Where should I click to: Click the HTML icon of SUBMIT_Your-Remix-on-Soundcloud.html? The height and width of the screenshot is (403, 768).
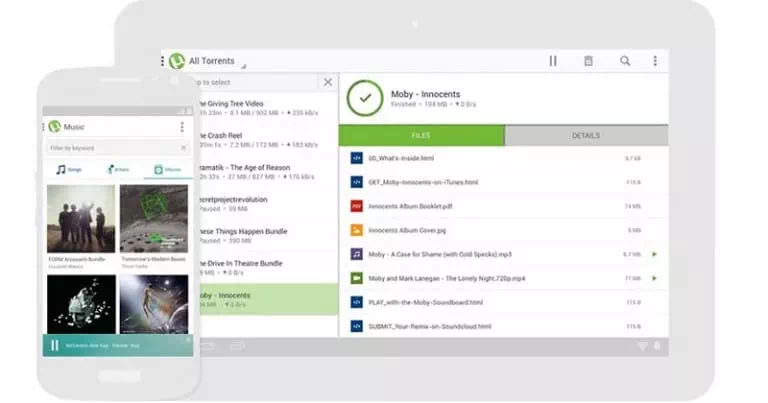click(357, 326)
